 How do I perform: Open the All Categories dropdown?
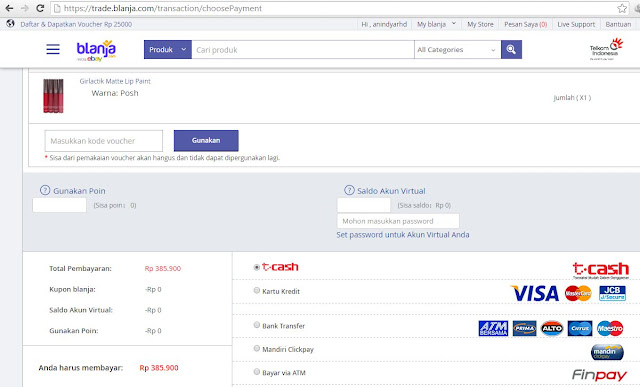[x=458, y=49]
